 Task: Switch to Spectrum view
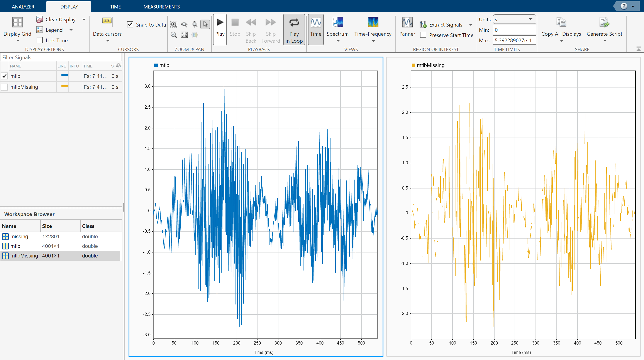click(x=337, y=22)
